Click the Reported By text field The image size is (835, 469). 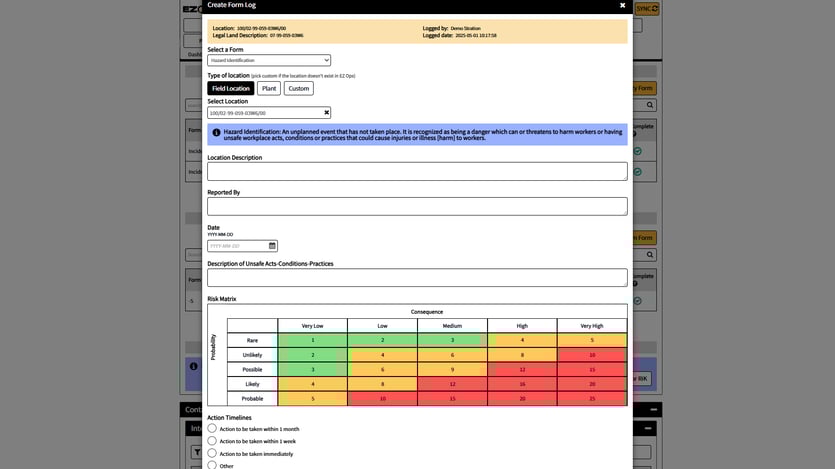pyautogui.click(x=417, y=206)
